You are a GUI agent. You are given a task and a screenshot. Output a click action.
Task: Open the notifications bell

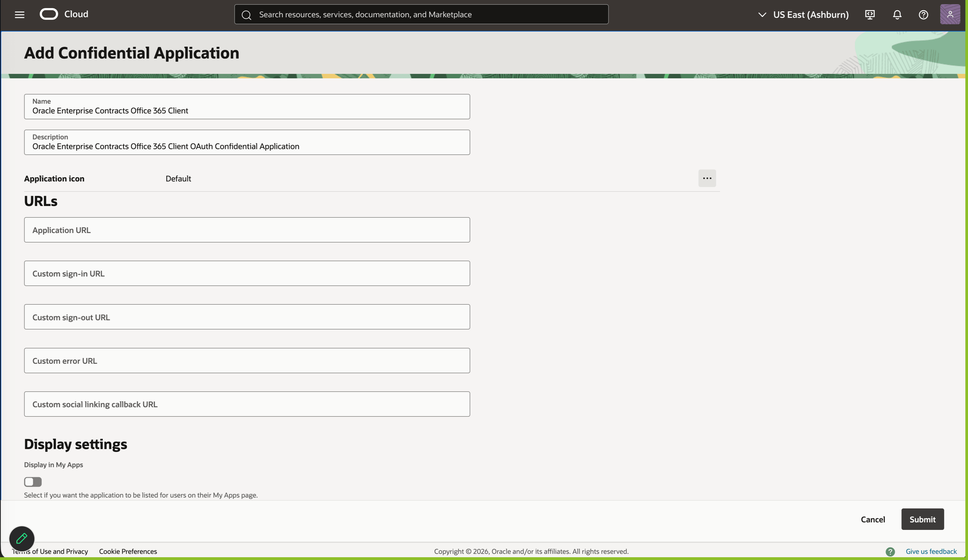coord(897,14)
